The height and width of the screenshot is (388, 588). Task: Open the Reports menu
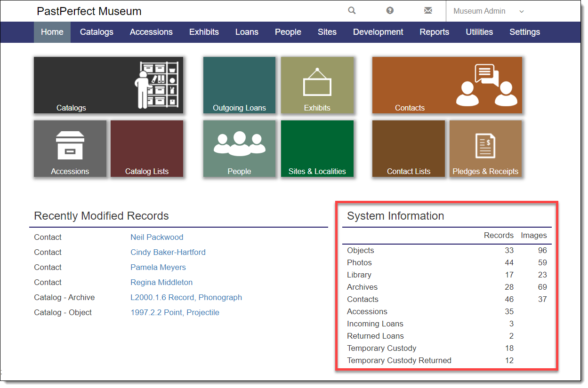pos(434,32)
